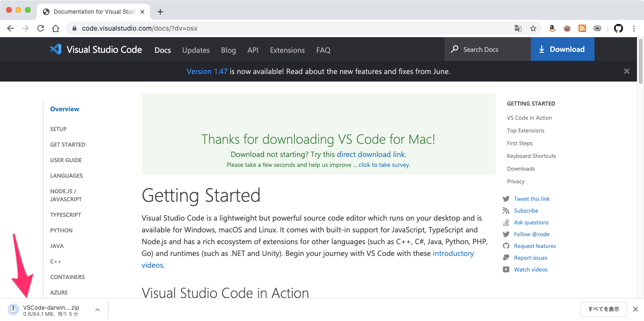Click the GitHub extension icon in Chrome toolbar

(618, 28)
